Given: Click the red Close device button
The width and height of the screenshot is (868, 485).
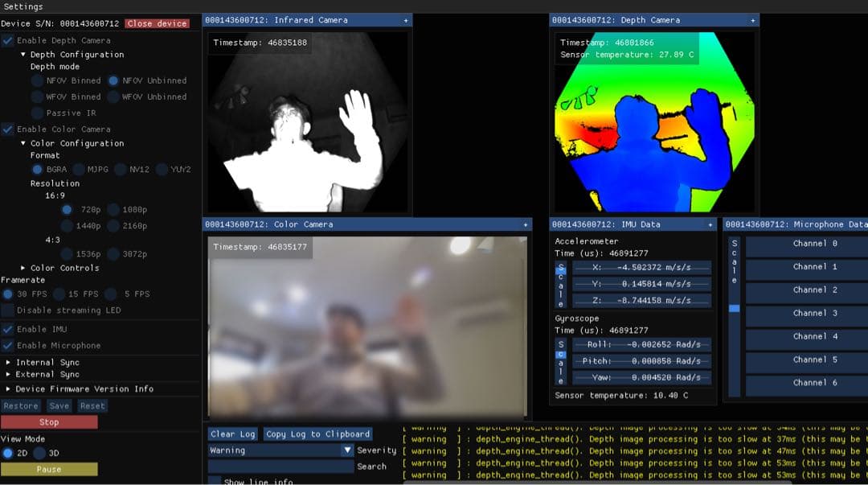Looking at the screenshot, I should pos(157,23).
